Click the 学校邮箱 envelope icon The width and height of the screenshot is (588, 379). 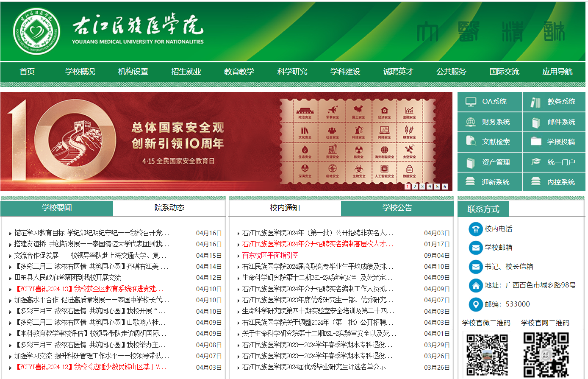point(476,248)
